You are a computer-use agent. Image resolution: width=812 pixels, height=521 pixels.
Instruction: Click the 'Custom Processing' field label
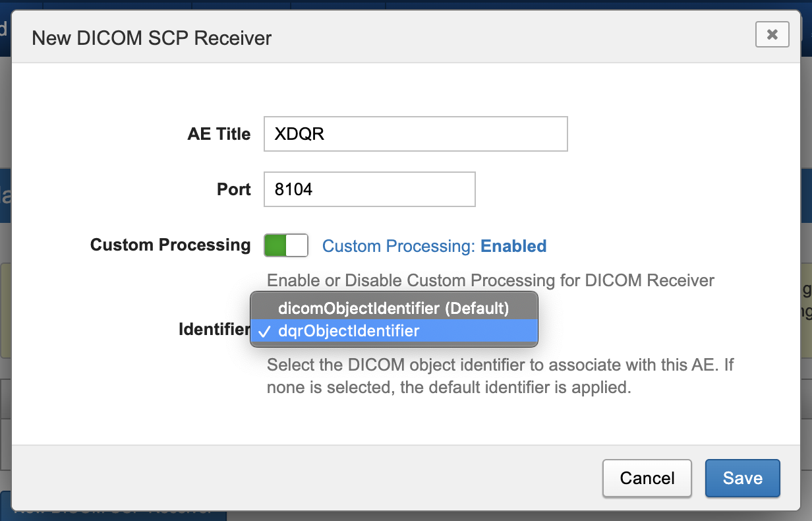tap(170, 245)
